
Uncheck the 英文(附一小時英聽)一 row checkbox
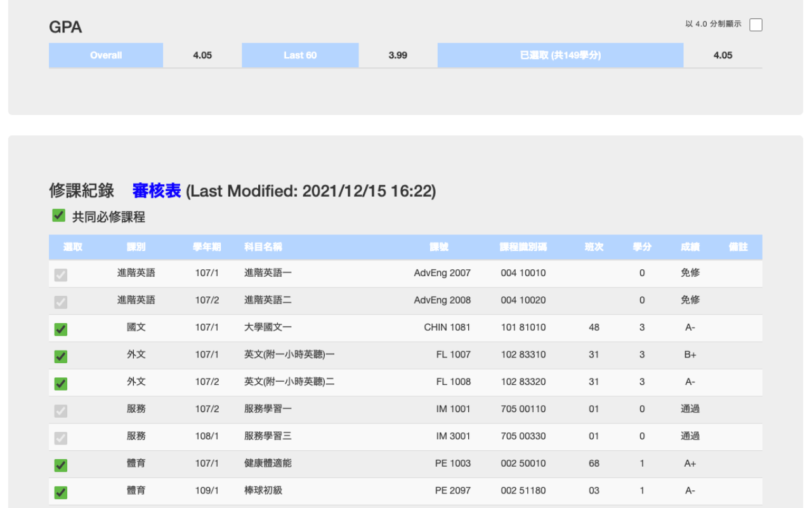(x=61, y=356)
